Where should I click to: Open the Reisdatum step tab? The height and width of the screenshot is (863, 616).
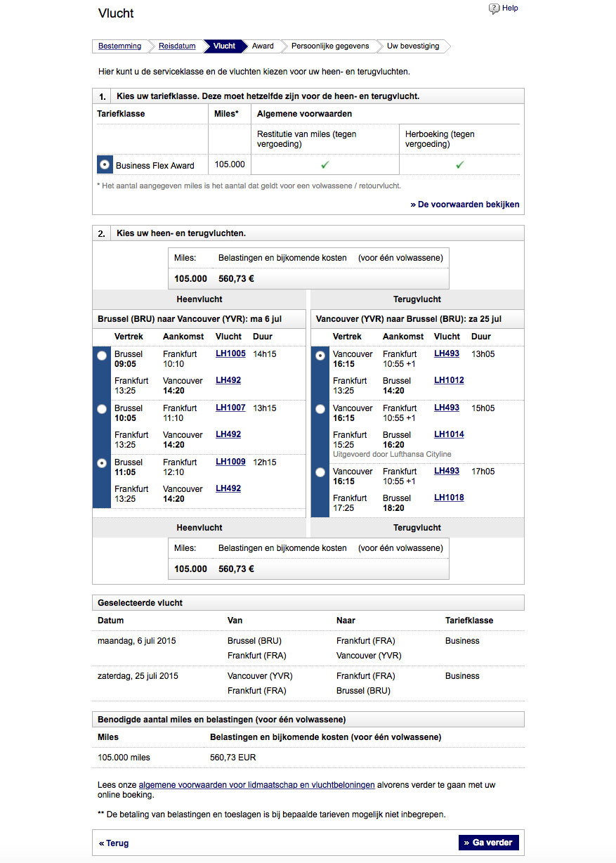tap(177, 46)
